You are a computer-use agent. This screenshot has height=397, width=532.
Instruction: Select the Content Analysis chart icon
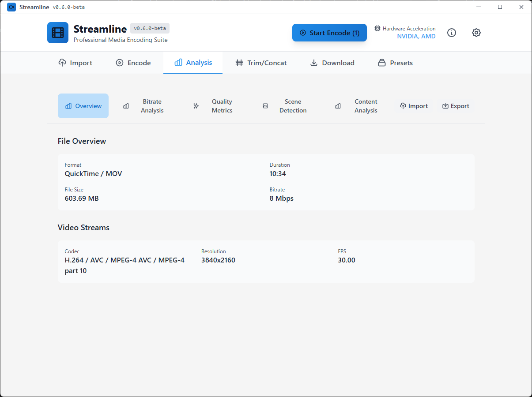click(x=338, y=106)
